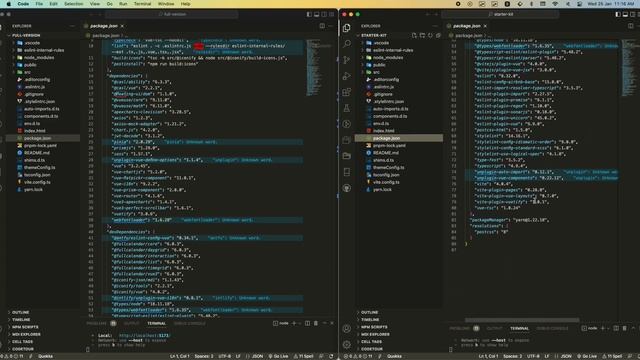Kill terminal with trash icon, full-version
The width and height of the screenshot is (640, 360).
(316, 323)
